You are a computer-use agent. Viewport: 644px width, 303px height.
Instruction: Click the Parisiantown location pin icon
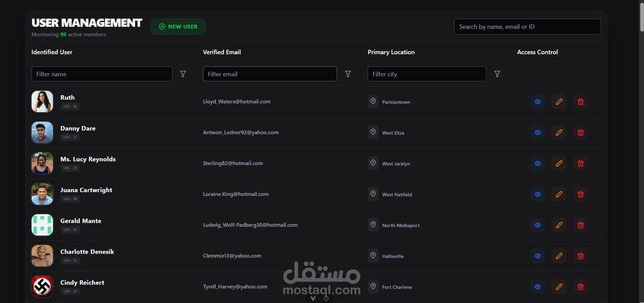tap(373, 101)
